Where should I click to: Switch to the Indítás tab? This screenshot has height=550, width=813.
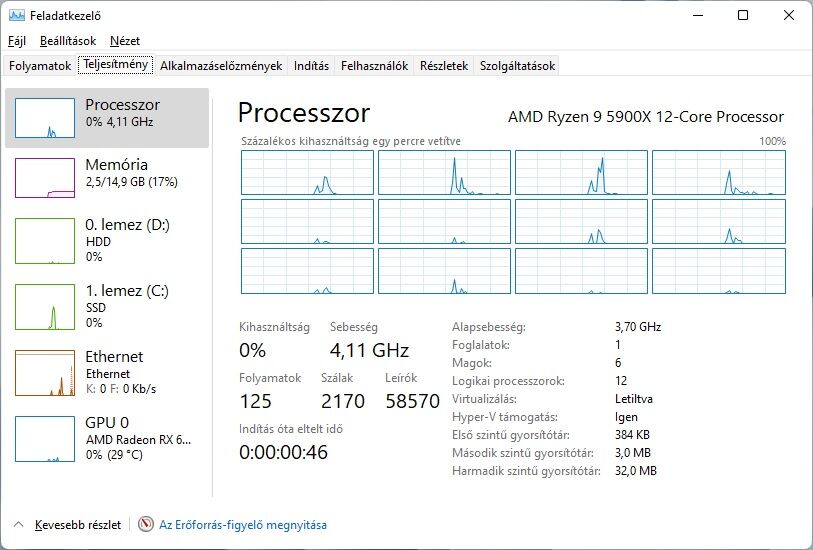click(x=311, y=66)
